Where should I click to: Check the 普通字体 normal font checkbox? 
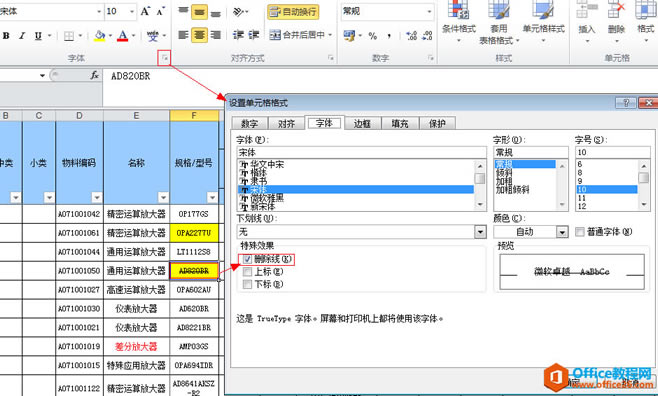pyautogui.click(x=580, y=232)
